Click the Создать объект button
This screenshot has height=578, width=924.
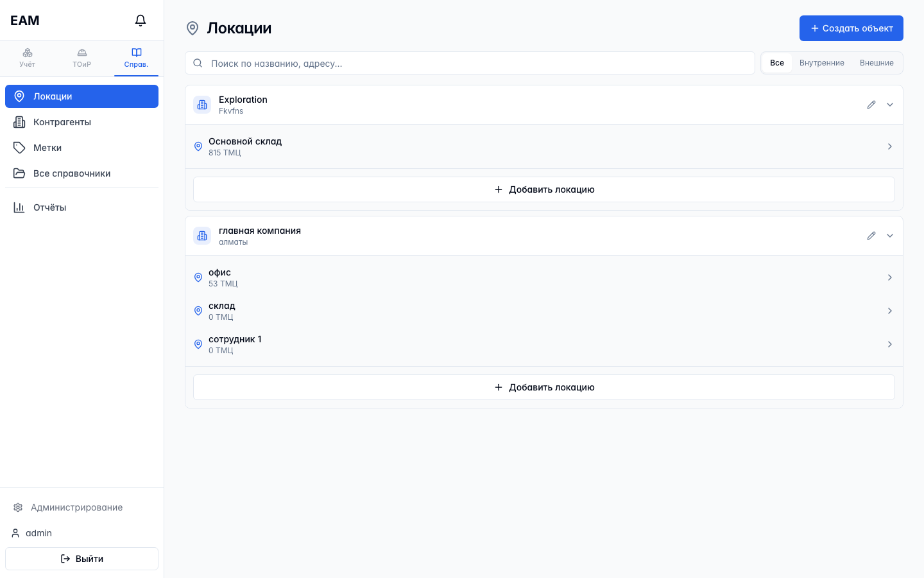(x=851, y=28)
